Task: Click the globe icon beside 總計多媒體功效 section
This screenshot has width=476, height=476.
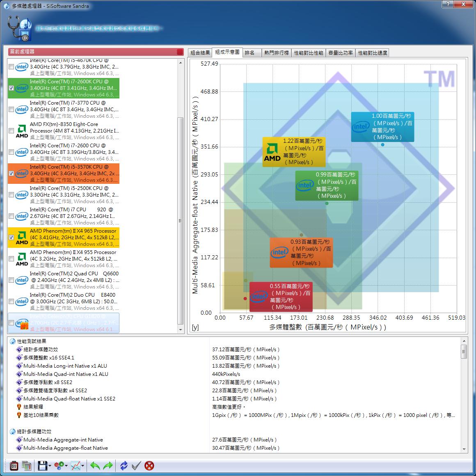Action: click(x=12, y=431)
